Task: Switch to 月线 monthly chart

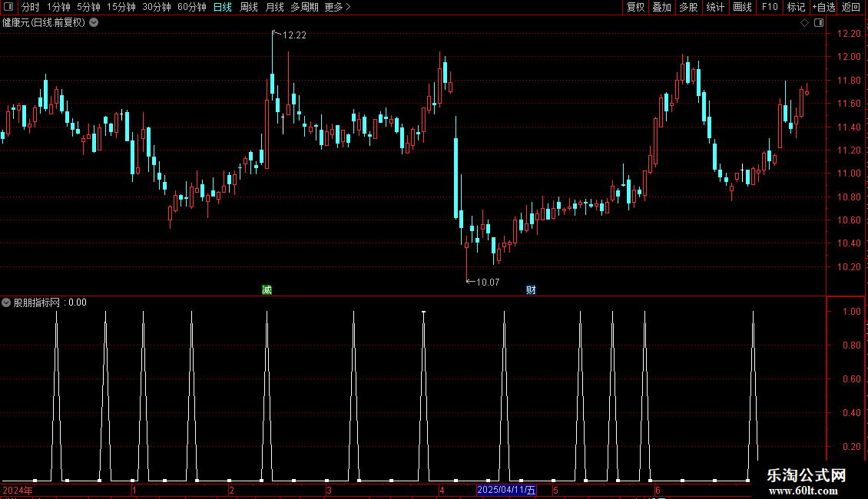Action: click(x=274, y=7)
